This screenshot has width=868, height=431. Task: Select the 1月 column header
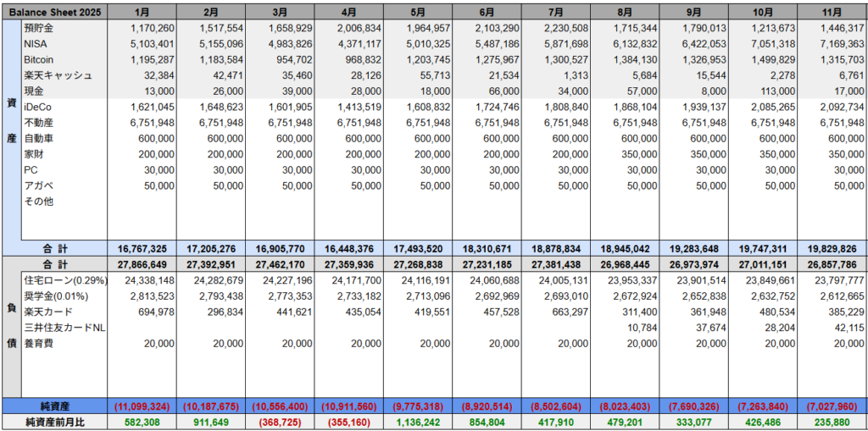(142, 13)
